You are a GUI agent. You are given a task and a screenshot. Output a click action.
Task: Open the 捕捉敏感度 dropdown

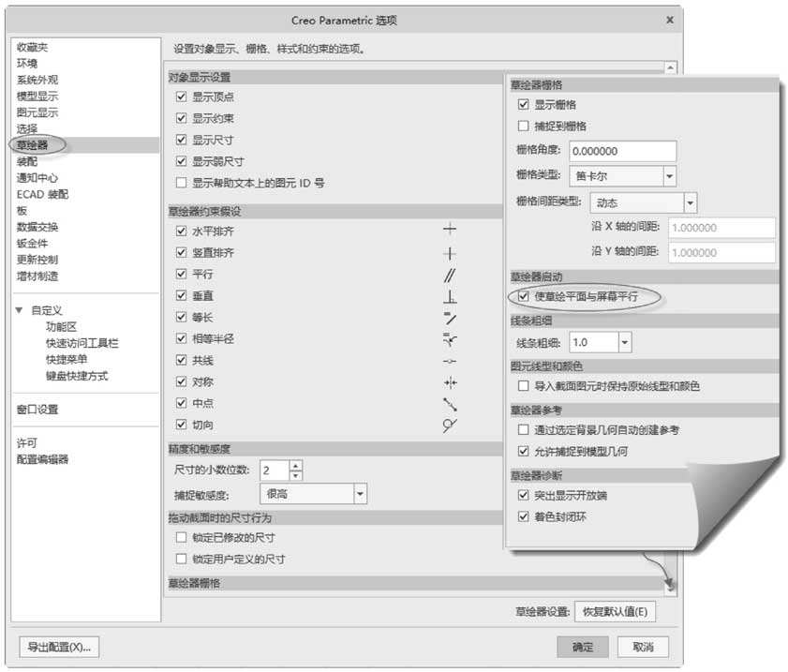point(360,494)
